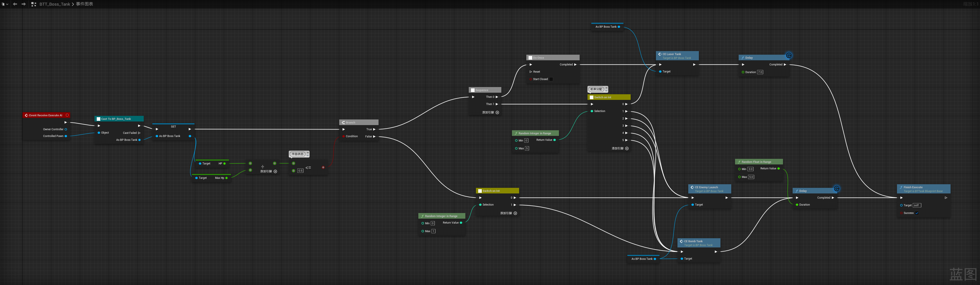Viewport: 980px width, 285px height.
Task: Open the bookmarks dropdown at top left
Action: pyautogui.click(x=5, y=4)
